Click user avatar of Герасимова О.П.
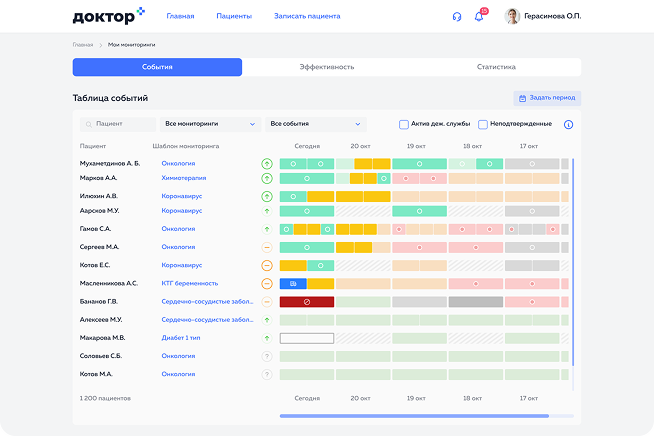The image size is (654, 436). [513, 17]
